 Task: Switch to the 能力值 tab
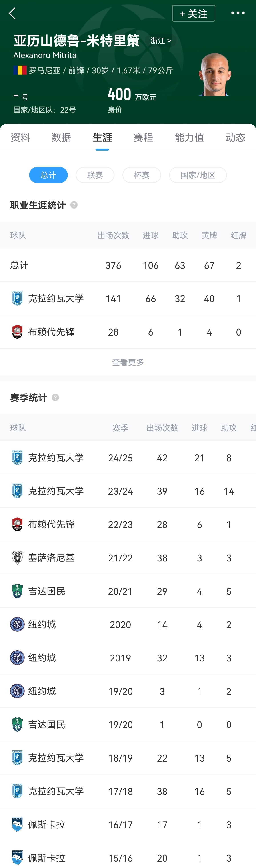[189, 137]
